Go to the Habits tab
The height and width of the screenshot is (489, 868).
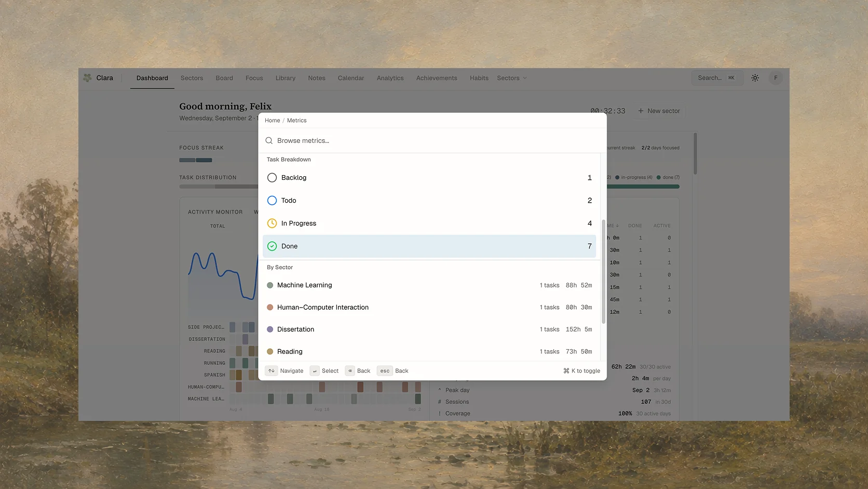pos(479,78)
